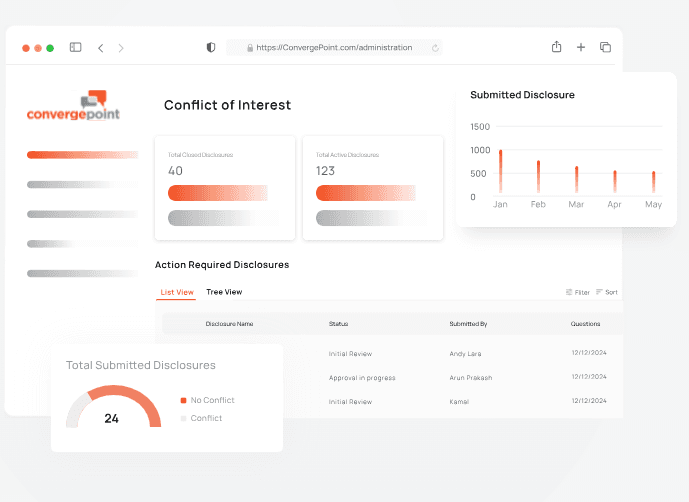The height and width of the screenshot is (502, 689).
Task: Click the ConvergePoint address bar
Action: [334, 47]
